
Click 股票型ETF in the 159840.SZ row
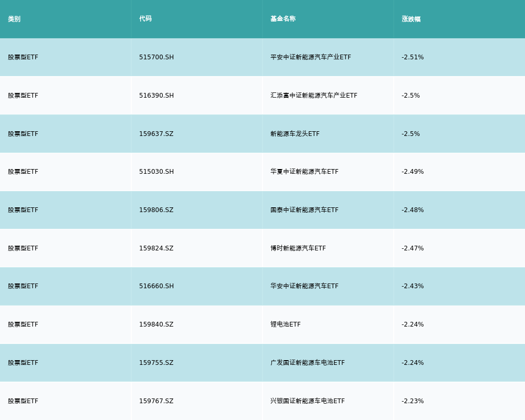(23, 324)
